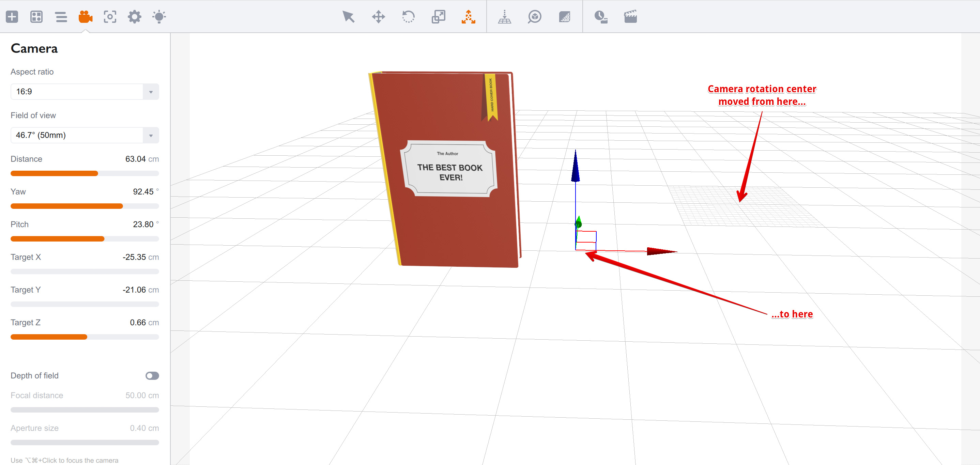This screenshot has height=465, width=980.
Task: Toggle the Depth of field switch
Action: [x=152, y=376]
